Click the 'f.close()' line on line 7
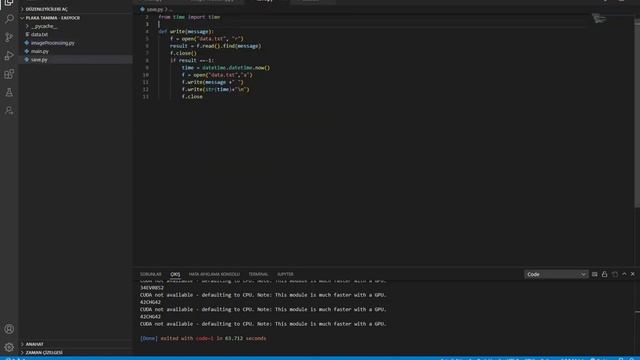640x360 pixels. 183,53
